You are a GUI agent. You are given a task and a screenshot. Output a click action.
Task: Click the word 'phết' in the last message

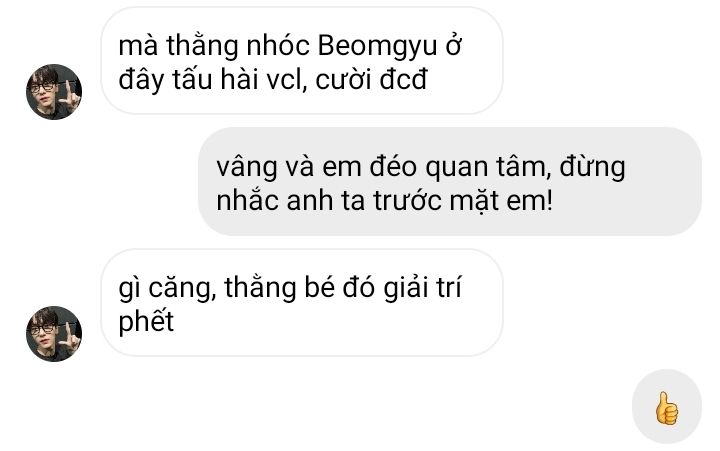tap(146, 321)
